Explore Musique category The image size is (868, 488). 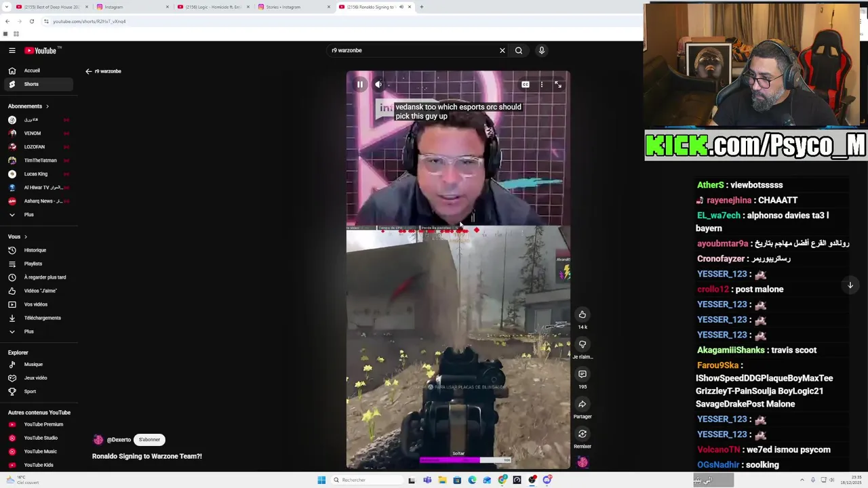point(38,365)
